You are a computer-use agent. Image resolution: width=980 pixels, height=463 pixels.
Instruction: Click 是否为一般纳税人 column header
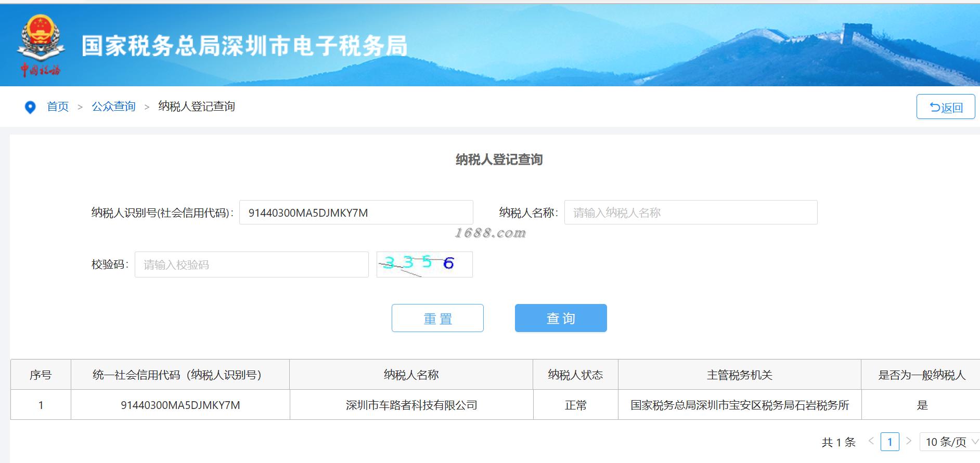921,375
